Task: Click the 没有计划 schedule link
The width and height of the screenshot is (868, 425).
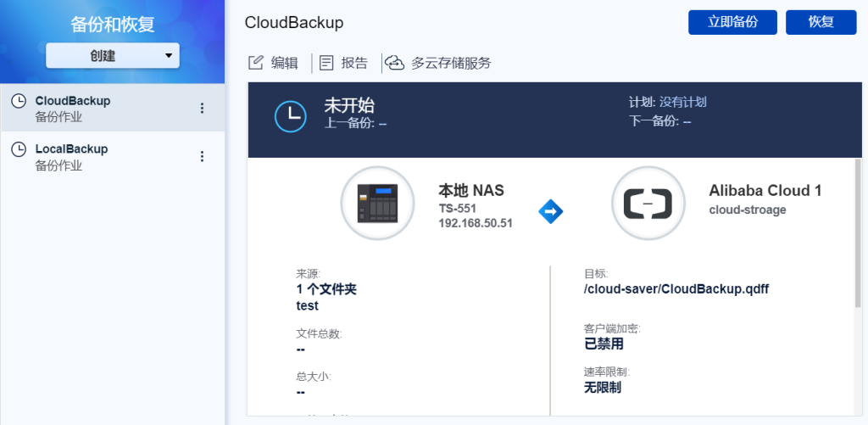Action: coord(683,103)
